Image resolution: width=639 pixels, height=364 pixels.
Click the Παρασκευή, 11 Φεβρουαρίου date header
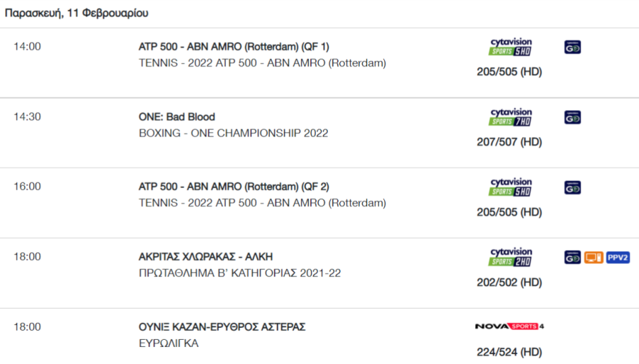click(x=77, y=13)
